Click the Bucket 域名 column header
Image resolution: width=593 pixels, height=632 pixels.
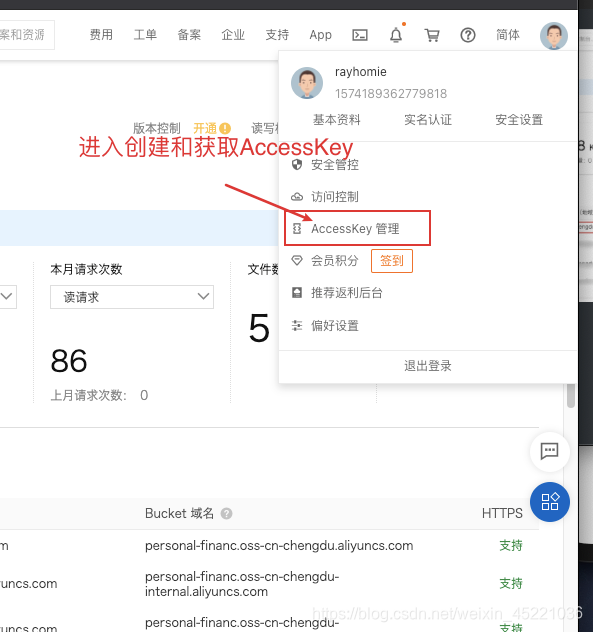[x=179, y=514]
